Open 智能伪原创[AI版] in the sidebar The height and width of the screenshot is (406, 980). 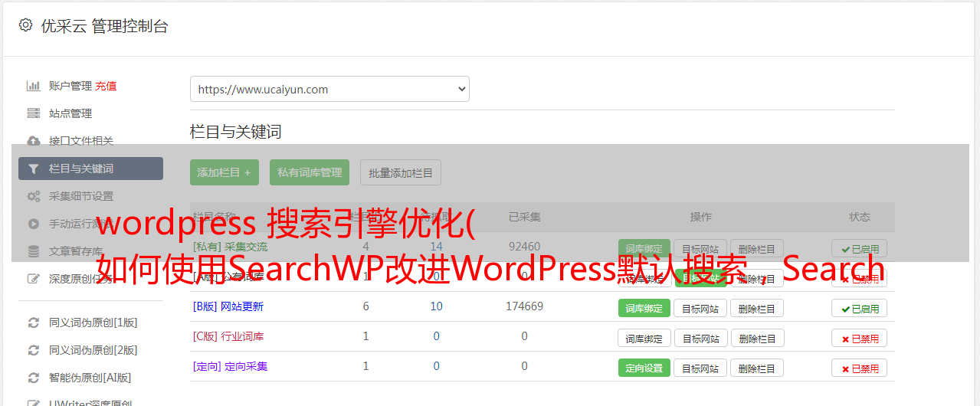90,378
